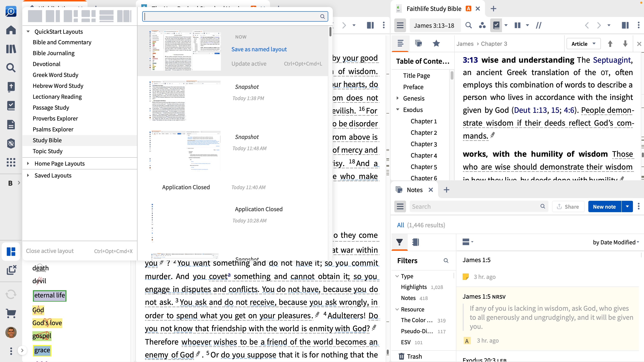
Task: Choose the single-pane layout preset icon
Action: 35,16
